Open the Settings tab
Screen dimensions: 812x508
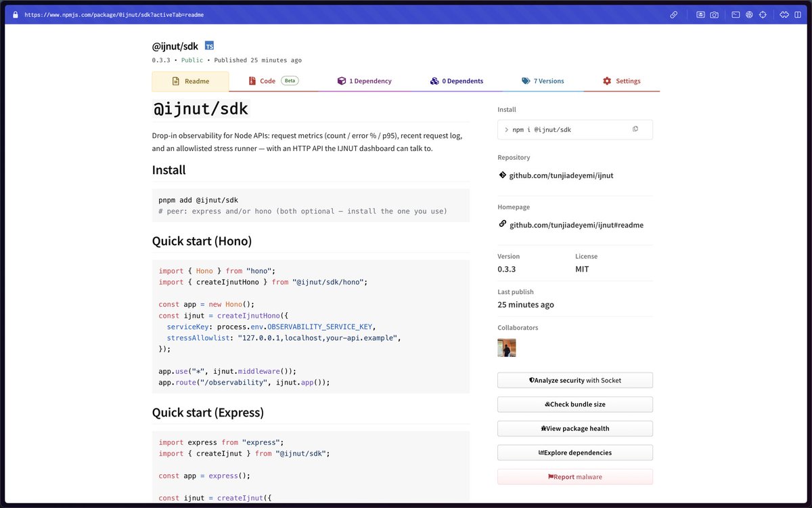pos(621,81)
